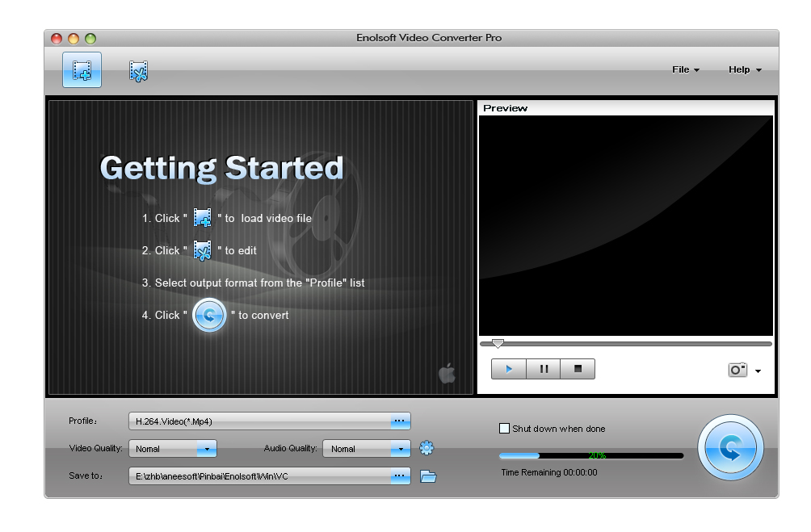Screen dimensions: 811x532
Task: Minimize the window with the yellow button
Action: tap(74, 39)
